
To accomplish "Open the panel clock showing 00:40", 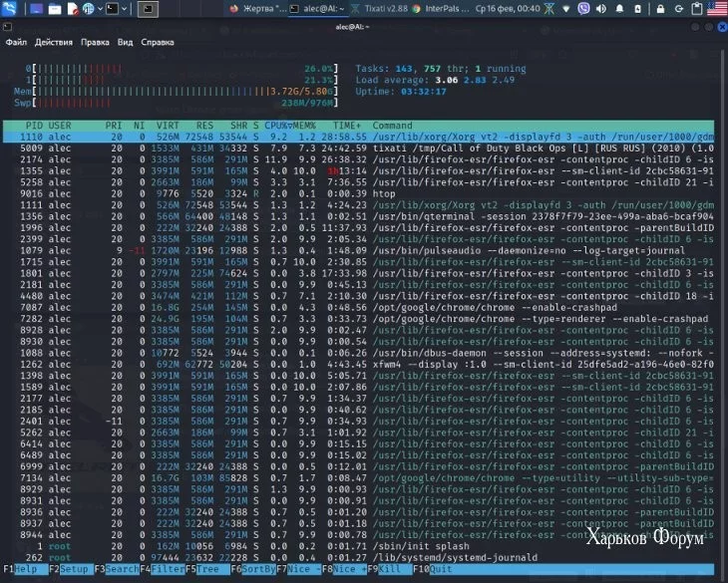I will [508, 8].
